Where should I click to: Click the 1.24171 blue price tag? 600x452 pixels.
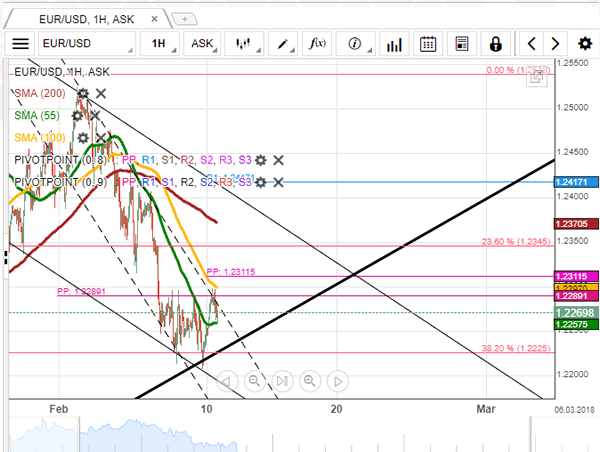point(576,182)
